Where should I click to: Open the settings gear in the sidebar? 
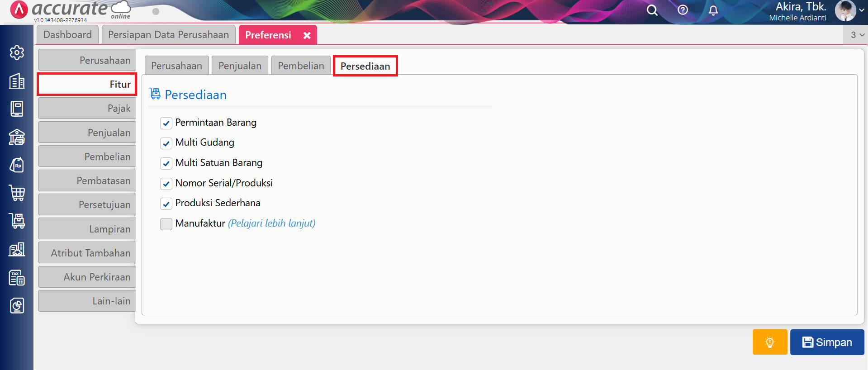[x=17, y=53]
